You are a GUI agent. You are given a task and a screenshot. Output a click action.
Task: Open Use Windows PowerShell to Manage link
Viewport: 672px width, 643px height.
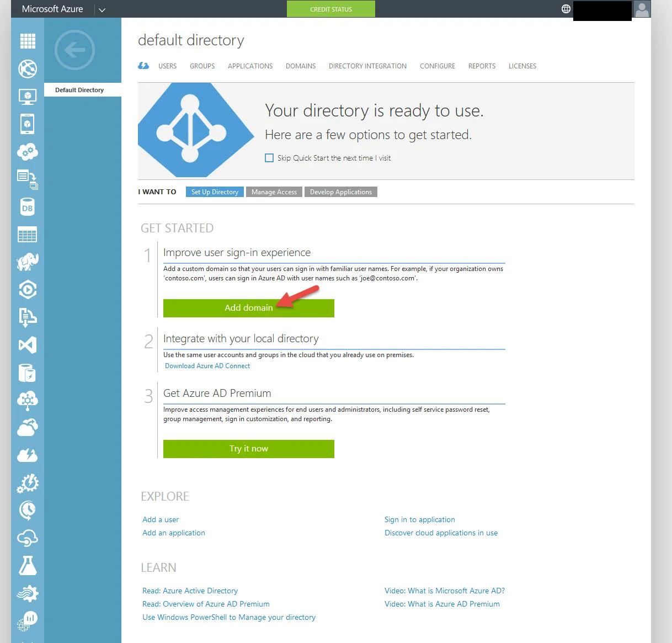(229, 617)
